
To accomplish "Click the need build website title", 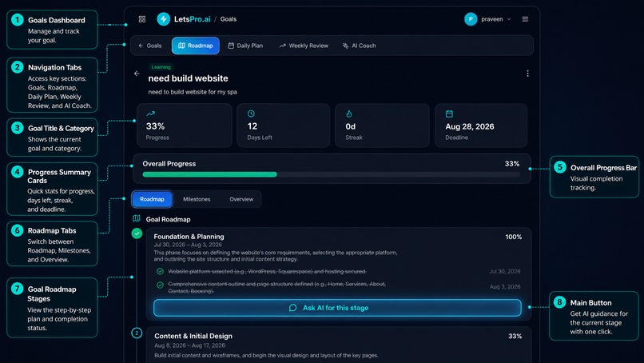I will point(188,78).
